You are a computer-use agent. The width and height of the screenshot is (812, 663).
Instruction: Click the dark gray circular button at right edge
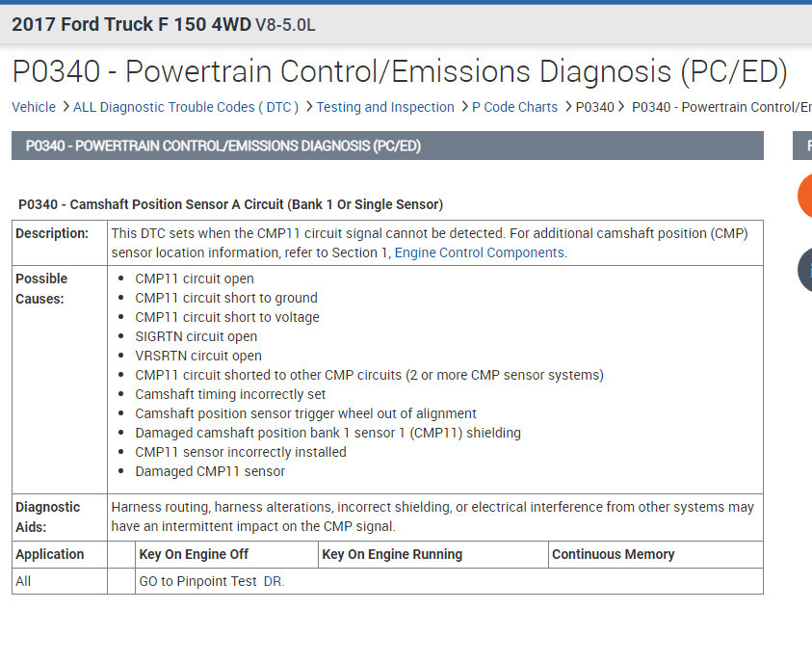(805, 270)
